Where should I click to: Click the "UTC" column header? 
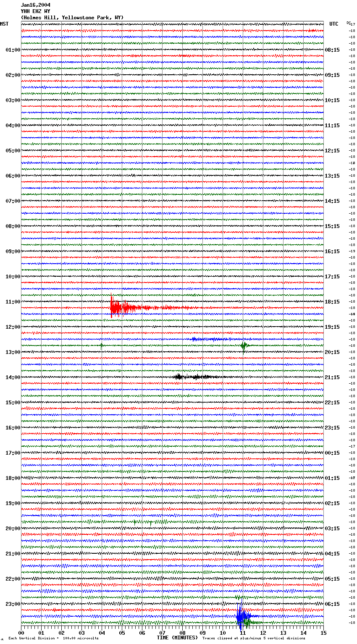[334, 24]
